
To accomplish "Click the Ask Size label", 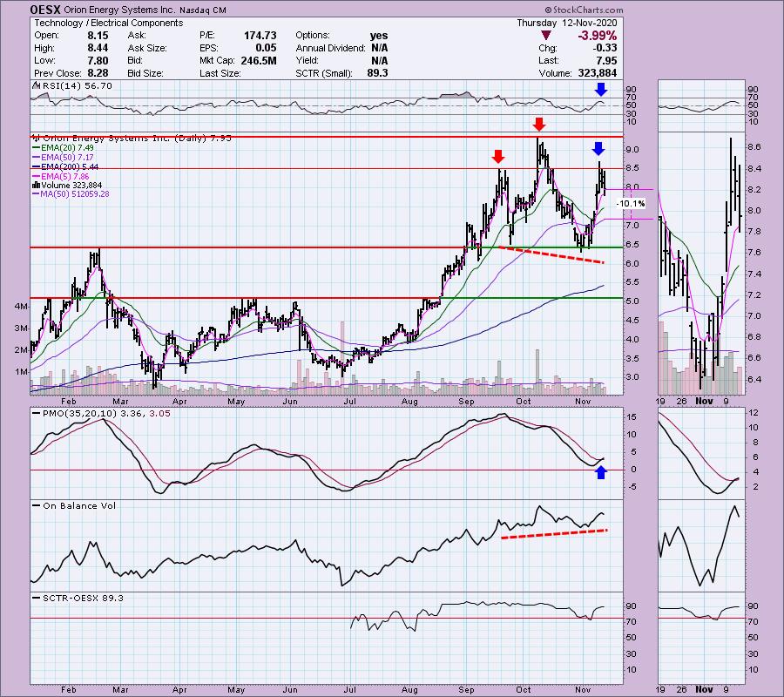I will [147, 48].
